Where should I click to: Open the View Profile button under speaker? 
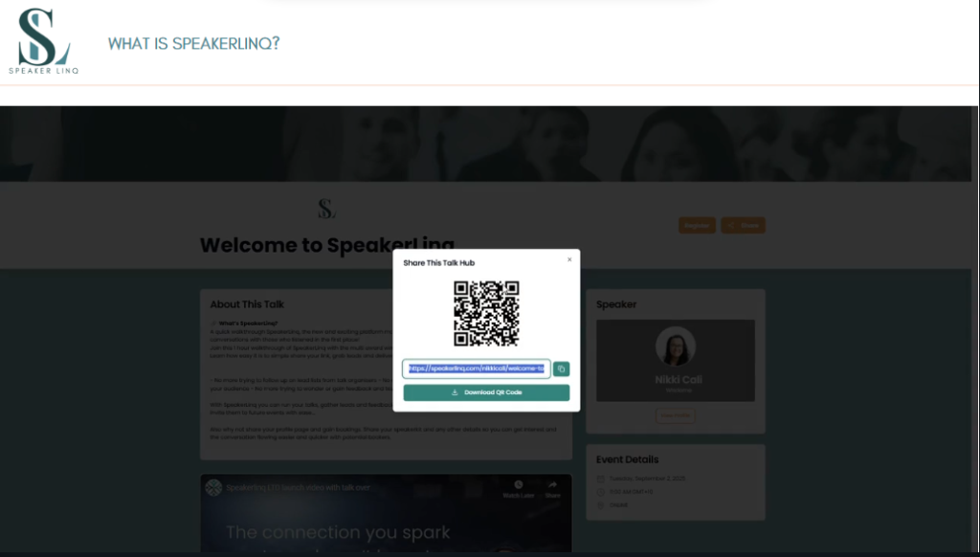pyautogui.click(x=675, y=415)
